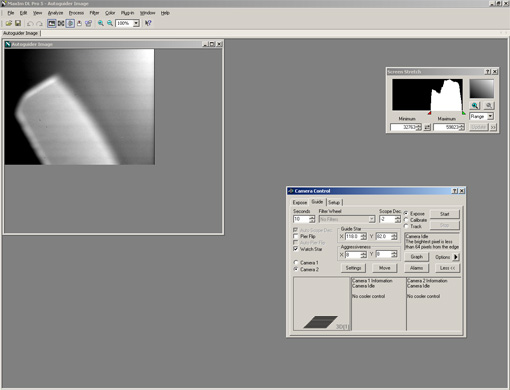Viewport: 510px width, 390px height.
Task: Click the Autoguider Image document tab
Action: point(21,33)
